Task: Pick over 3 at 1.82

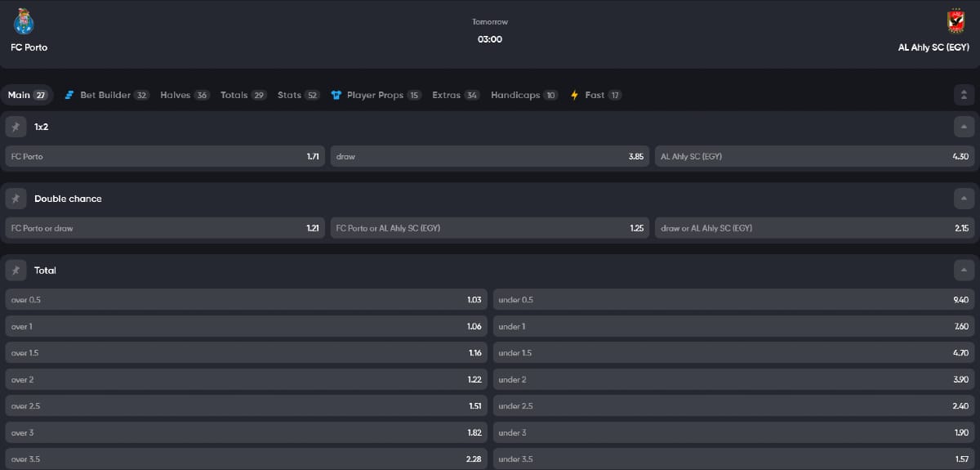Action: [246, 432]
